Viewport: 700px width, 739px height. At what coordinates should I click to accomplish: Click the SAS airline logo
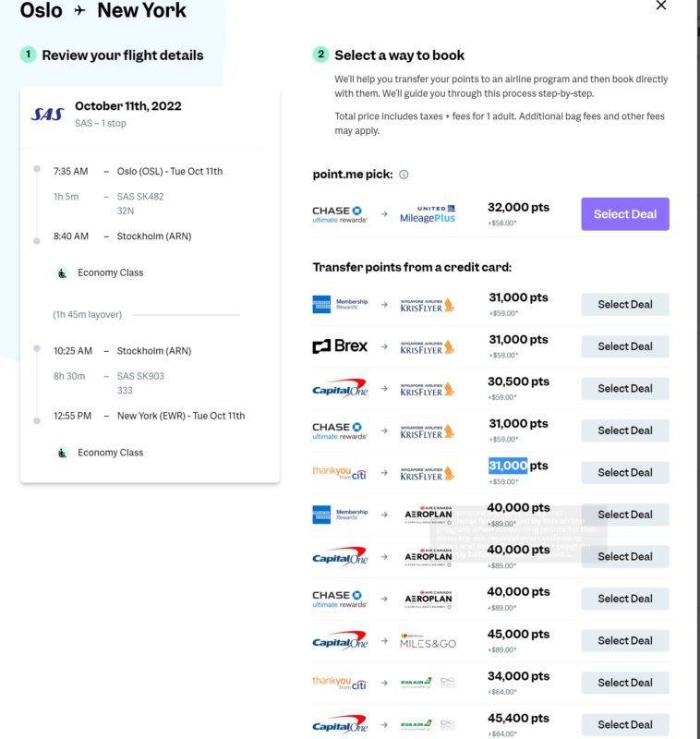coord(44,111)
